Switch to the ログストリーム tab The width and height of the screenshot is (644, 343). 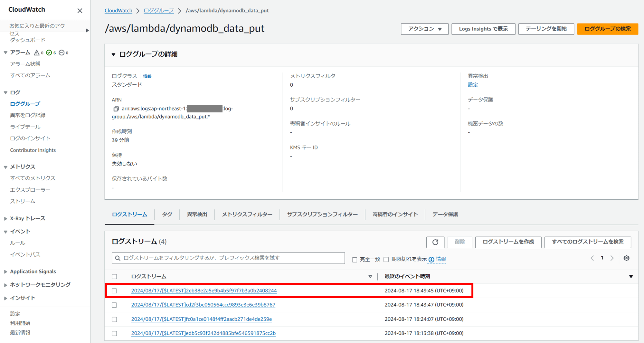coord(129,214)
